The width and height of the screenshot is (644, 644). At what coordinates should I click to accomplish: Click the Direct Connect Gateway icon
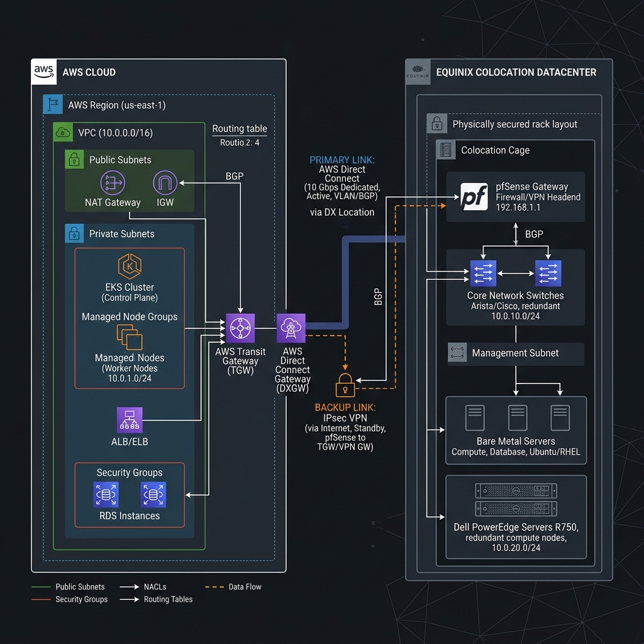click(x=291, y=328)
